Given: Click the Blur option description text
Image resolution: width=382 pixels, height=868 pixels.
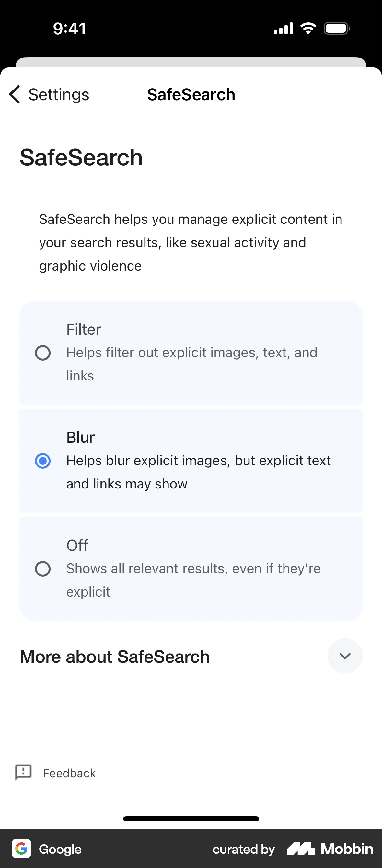Looking at the screenshot, I should [198, 472].
